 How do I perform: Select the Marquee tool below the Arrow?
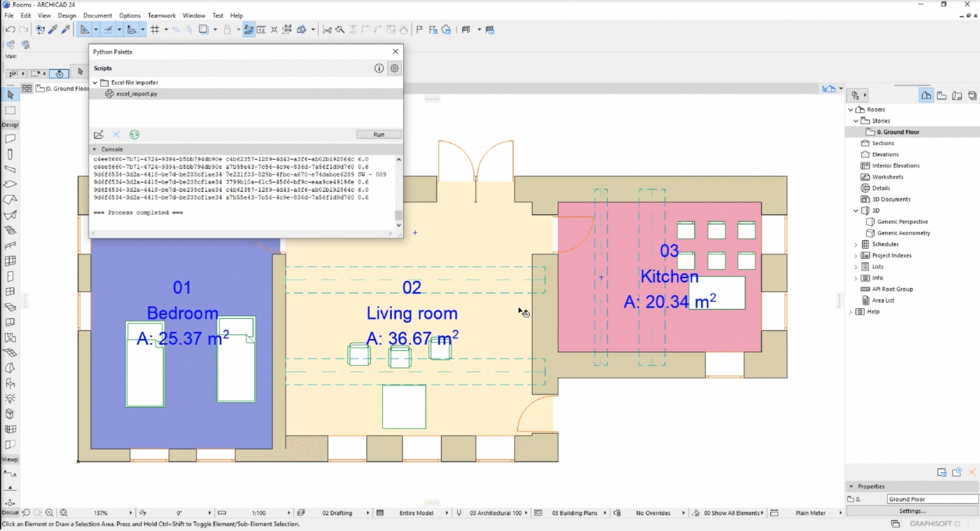(x=10, y=110)
